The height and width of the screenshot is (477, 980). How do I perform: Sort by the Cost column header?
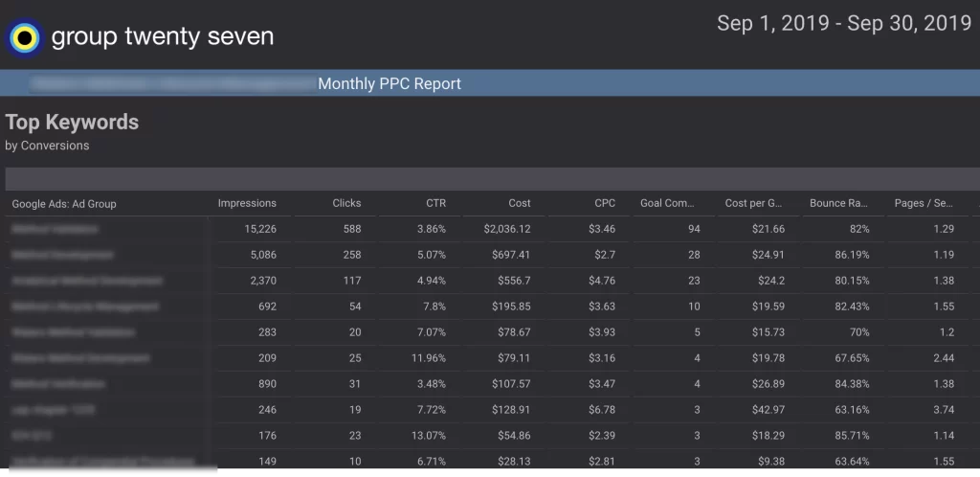(520, 203)
